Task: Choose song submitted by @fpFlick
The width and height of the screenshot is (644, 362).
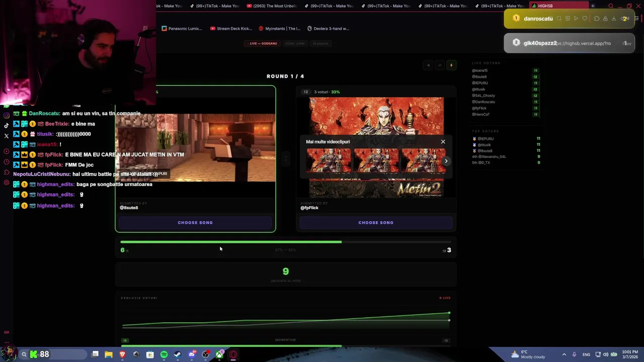Action: coord(376,223)
